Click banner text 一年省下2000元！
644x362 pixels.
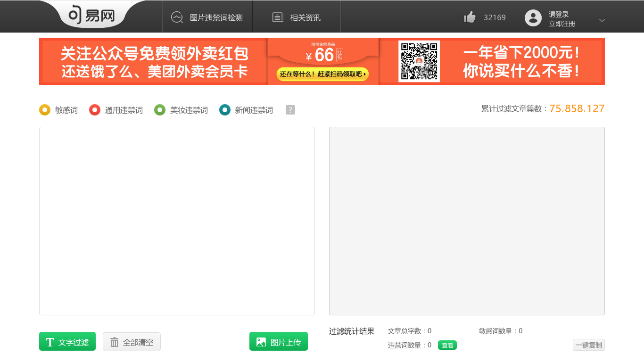(x=521, y=52)
